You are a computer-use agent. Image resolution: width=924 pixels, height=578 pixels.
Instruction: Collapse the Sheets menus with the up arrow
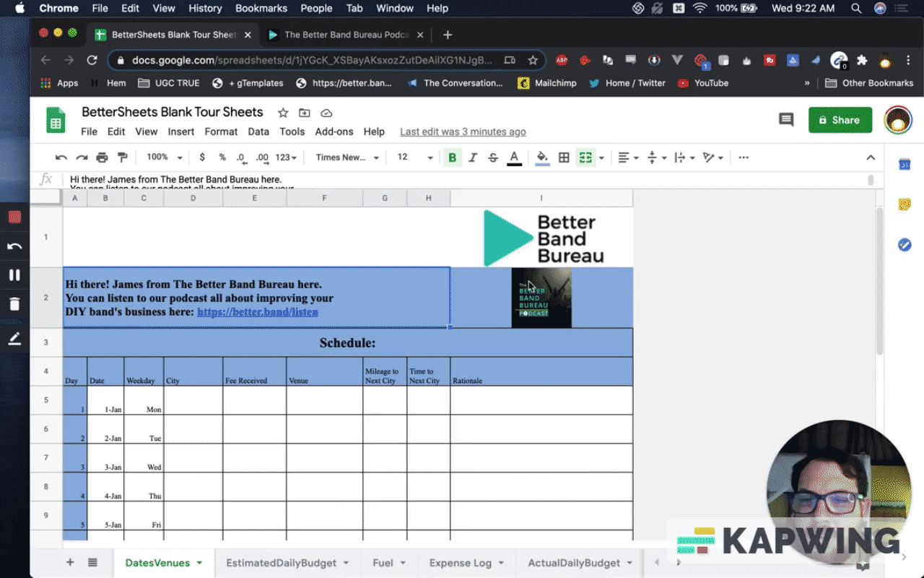click(x=871, y=158)
